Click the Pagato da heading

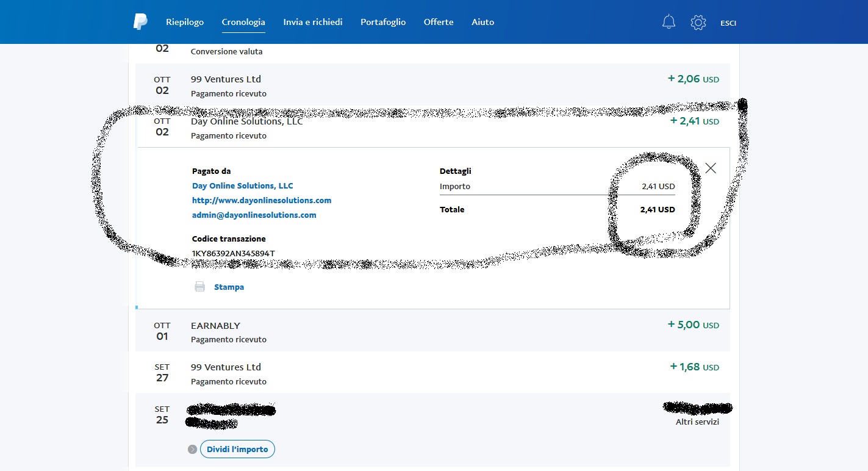[212, 171]
